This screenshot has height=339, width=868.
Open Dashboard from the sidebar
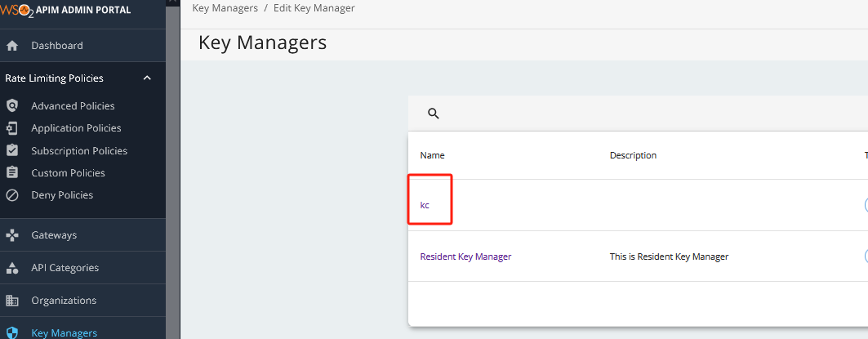click(x=57, y=46)
